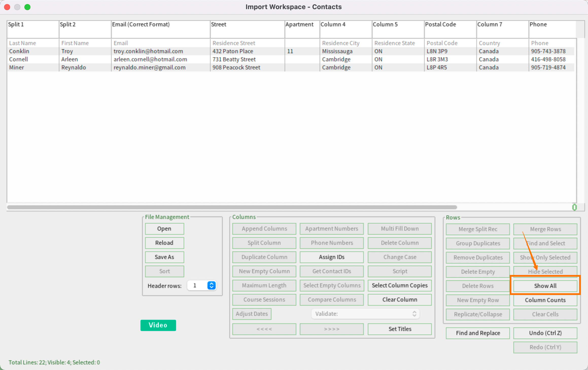Image resolution: width=588 pixels, height=370 pixels.
Task: Click Column Counts
Action: (545, 300)
